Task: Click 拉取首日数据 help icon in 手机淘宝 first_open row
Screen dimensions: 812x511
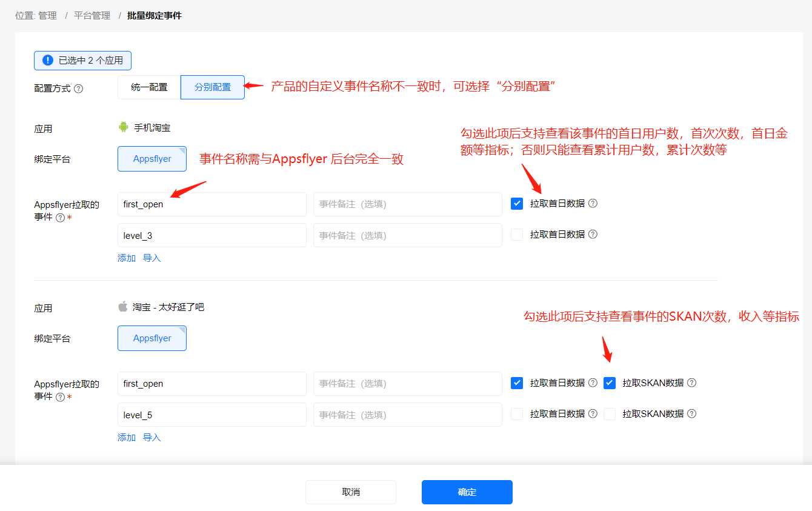Action: click(x=593, y=204)
